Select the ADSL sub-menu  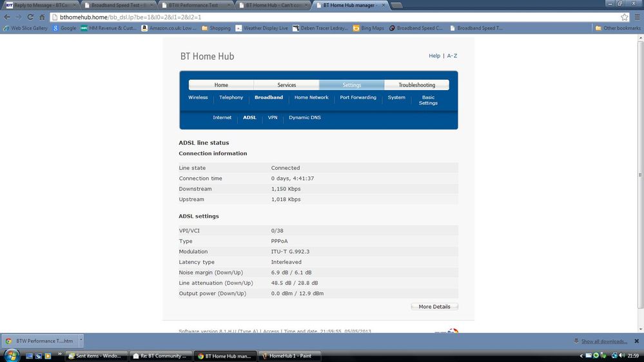(249, 117)
